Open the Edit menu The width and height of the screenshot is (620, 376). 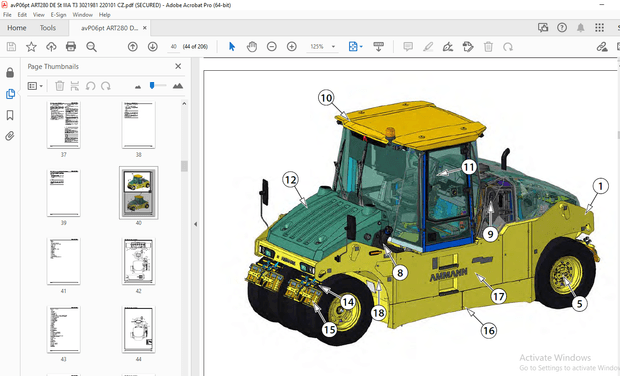click(22, 15)
